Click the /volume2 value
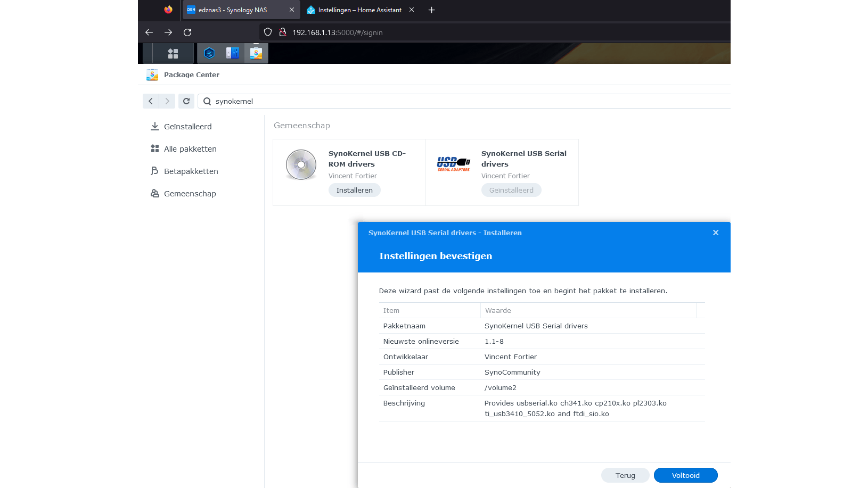This screenshot has height=488, width=868. (501, 387)
